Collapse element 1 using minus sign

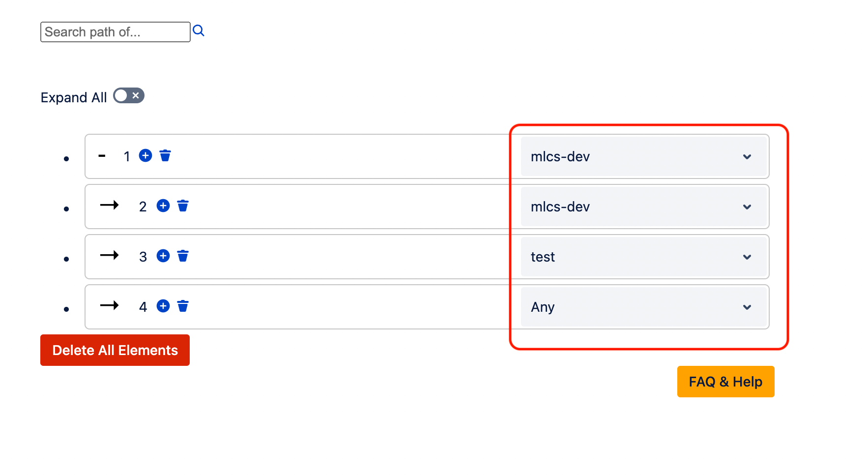[102, 156]
